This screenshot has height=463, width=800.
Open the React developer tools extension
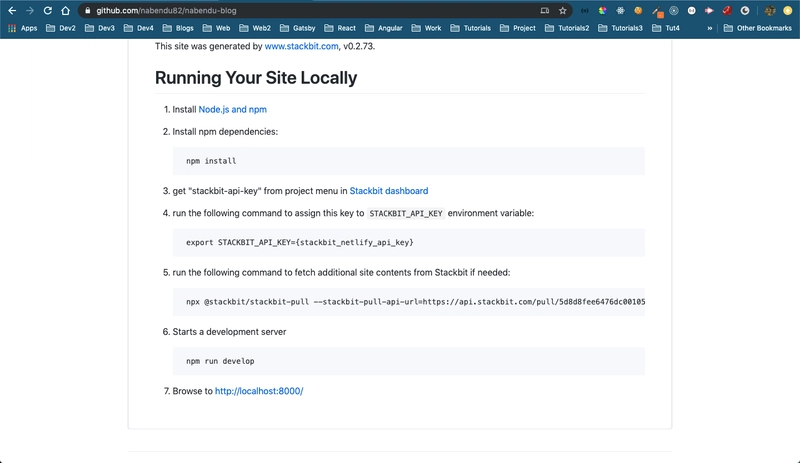pos(620,10)
